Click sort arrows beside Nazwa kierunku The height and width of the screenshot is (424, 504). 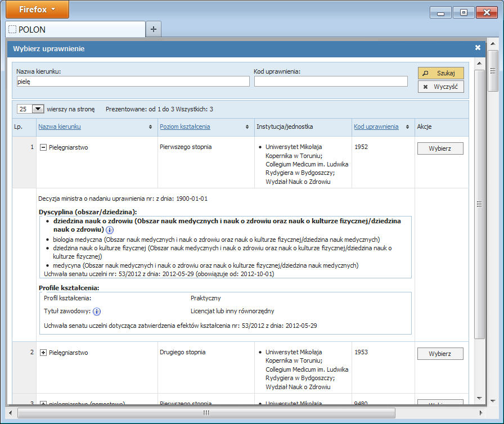[x=150, y=127]
